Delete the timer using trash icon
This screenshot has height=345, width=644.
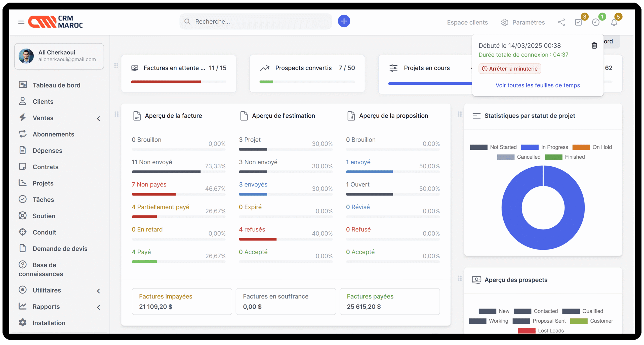594,45
